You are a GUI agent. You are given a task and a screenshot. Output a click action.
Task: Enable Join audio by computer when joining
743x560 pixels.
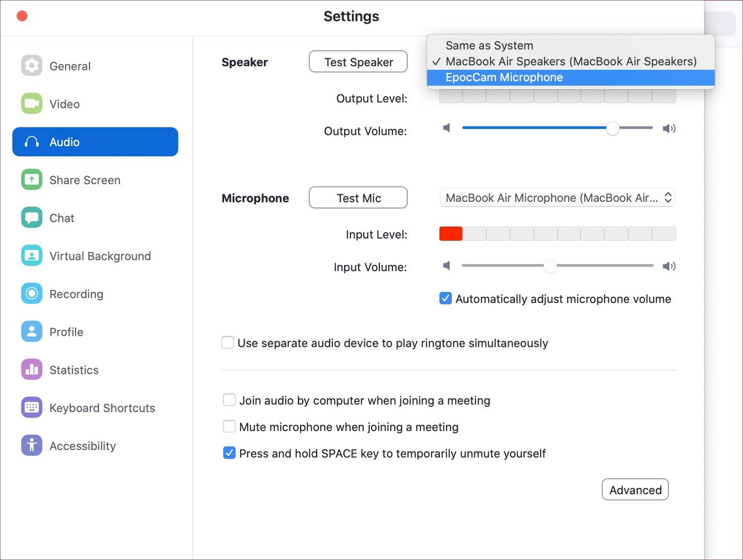[x=229, y=400]
